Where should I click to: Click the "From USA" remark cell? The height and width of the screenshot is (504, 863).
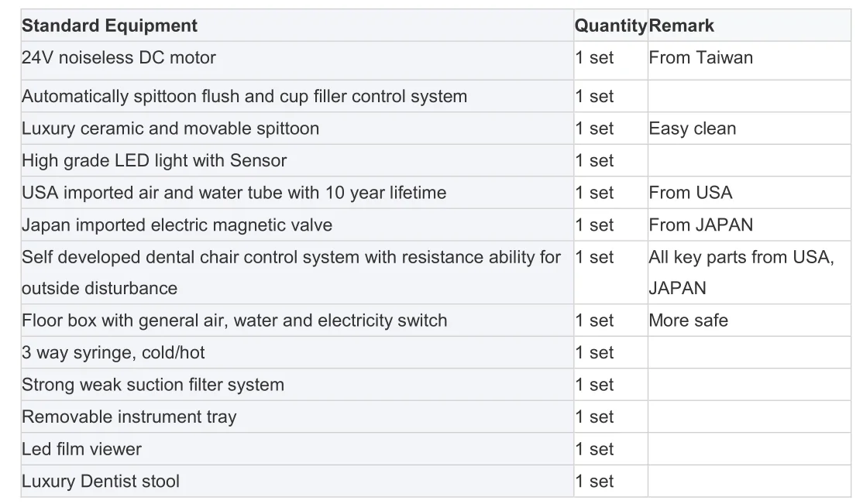(x=690, y=193)
